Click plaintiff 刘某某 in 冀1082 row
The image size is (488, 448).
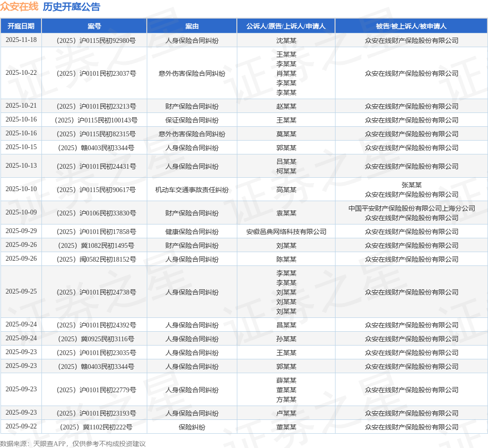coord(286,245)
